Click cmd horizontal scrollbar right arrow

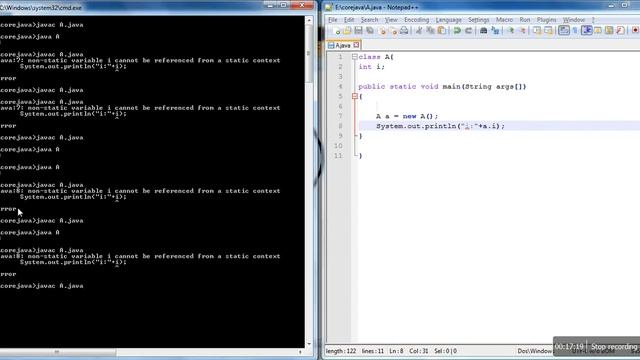300,352
